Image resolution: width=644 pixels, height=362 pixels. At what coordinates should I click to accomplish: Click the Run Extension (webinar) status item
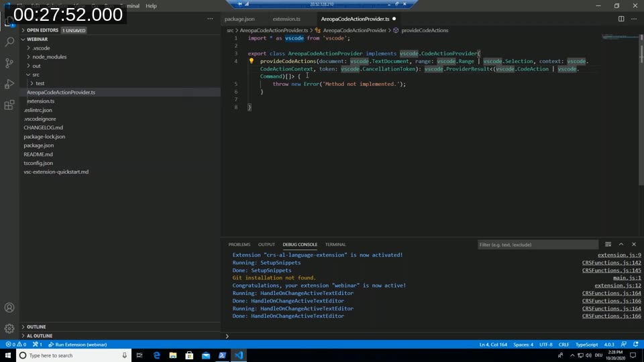[78, 345]
